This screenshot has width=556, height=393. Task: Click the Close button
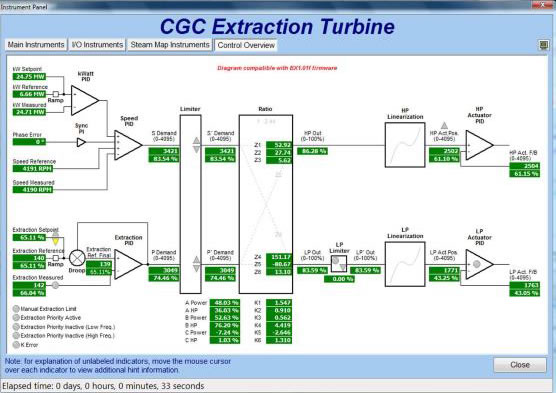coord(520,365)
